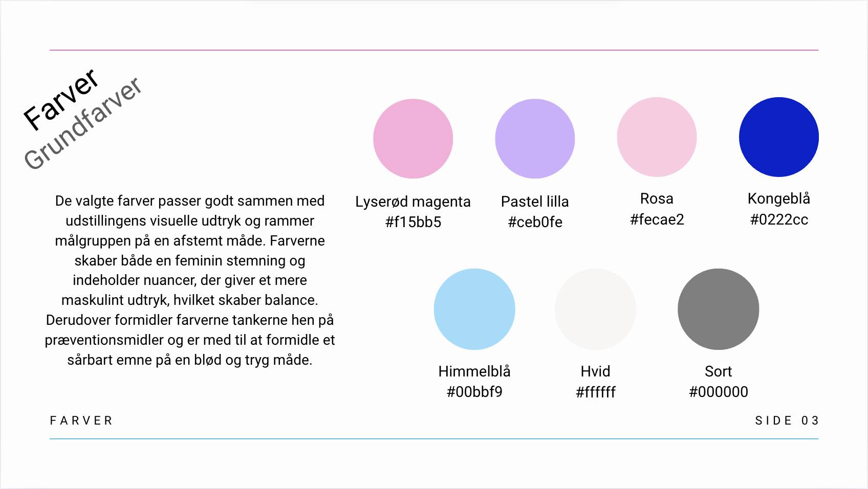Viewport: 868px width, 489px height.
Task: Click the FARVER footer label
Action: [81, 420]
